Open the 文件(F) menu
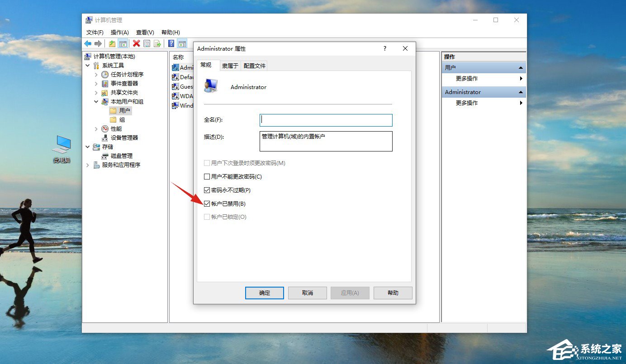 95,33
